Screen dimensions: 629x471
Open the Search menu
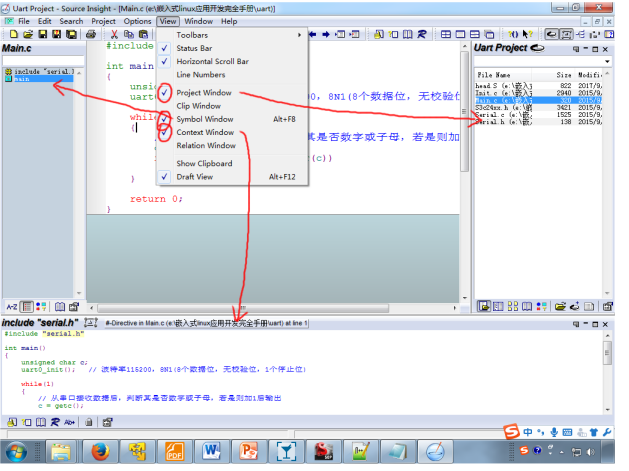[71, 21]
